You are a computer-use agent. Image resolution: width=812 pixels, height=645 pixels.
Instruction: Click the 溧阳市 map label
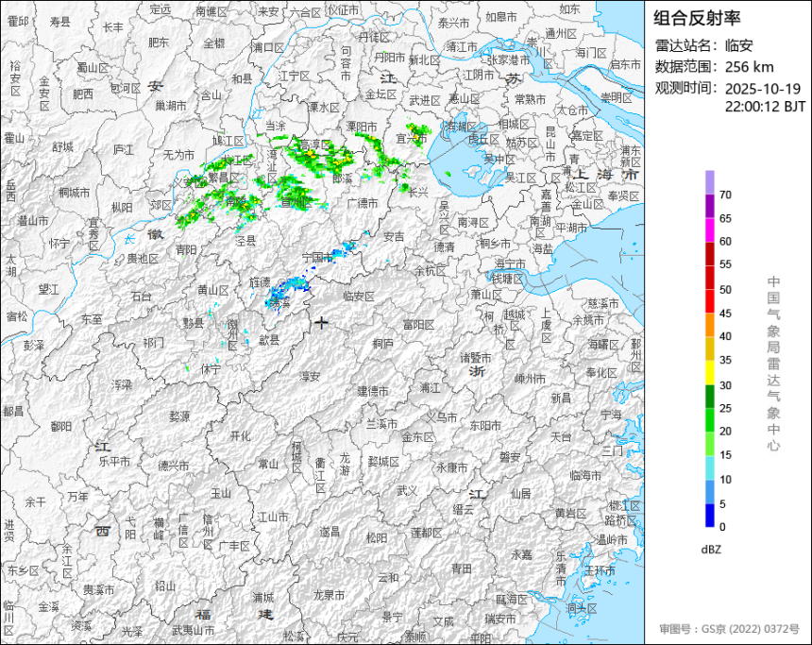362,127
